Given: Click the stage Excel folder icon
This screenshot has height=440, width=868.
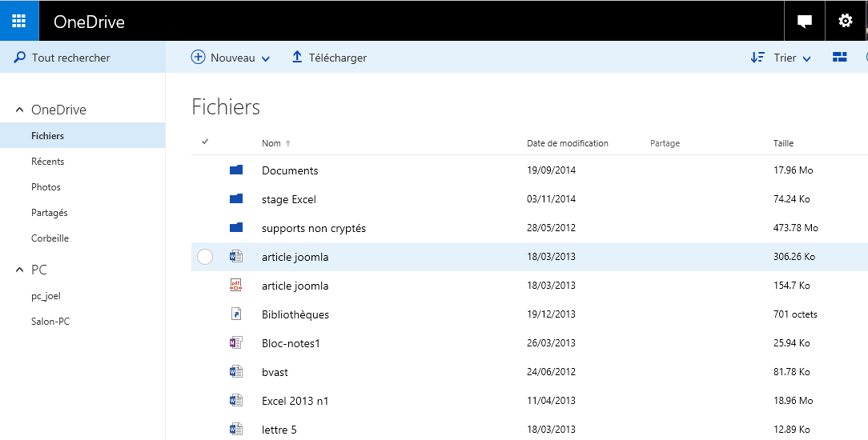Looking at the screenshot, I should [236, 198].
